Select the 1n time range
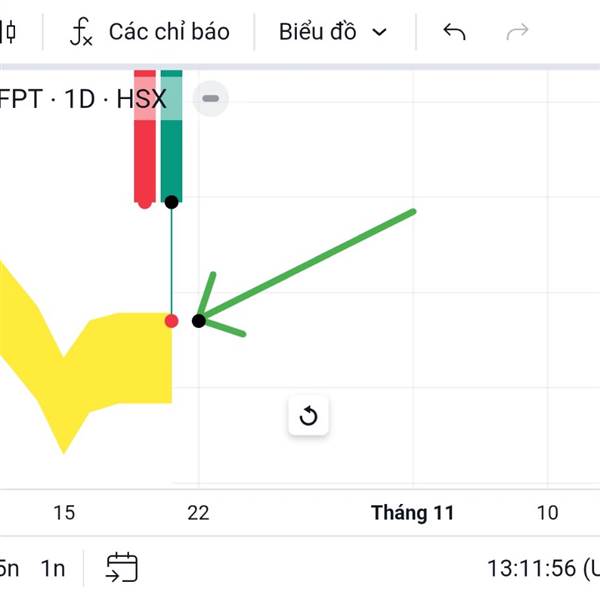Image resolution: width=600 pixels, height=600 pixels. point(53,568)
